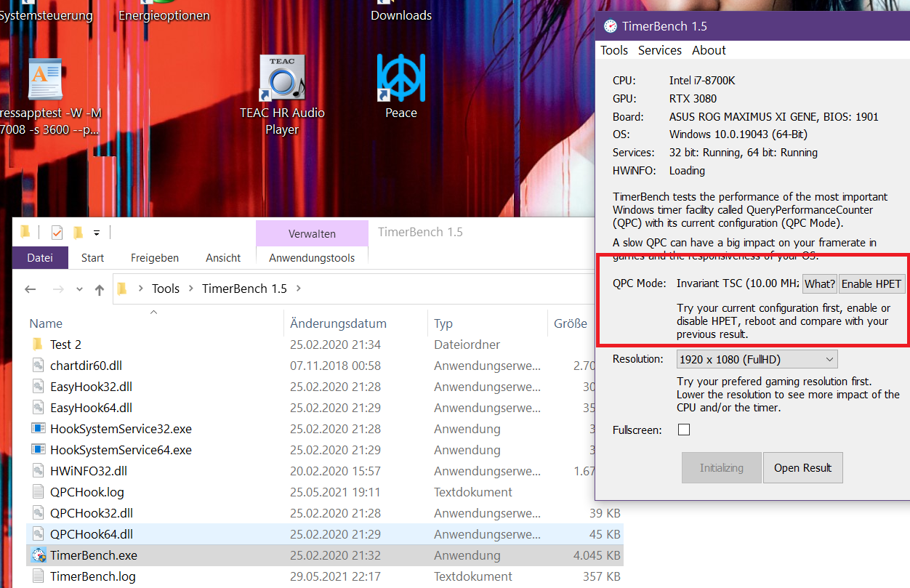Switch to the Ansicht ribbon tab

click(223, 257)
